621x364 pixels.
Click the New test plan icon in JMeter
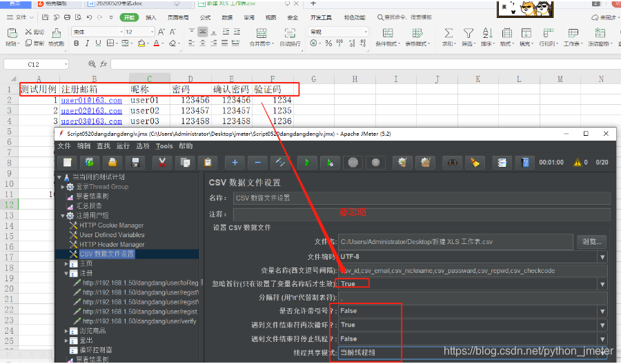(x=68, y=162)
